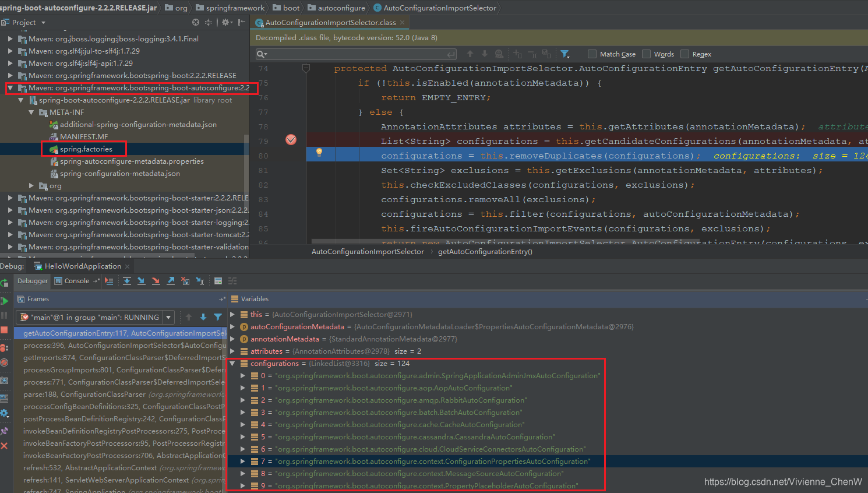868x493 pixels.
Task: Open Project panel gear settings
Action: tap(227, 22)
